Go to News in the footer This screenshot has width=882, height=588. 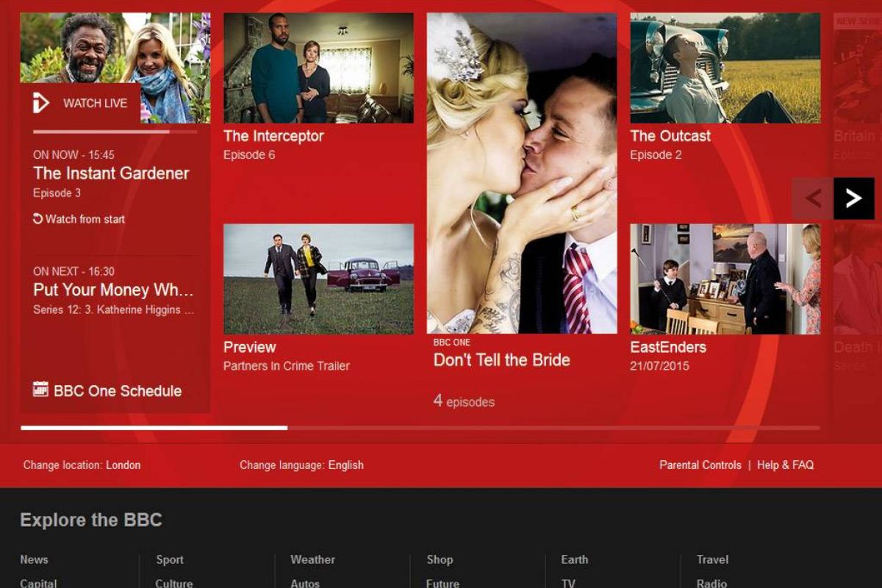tap(34, 559)
